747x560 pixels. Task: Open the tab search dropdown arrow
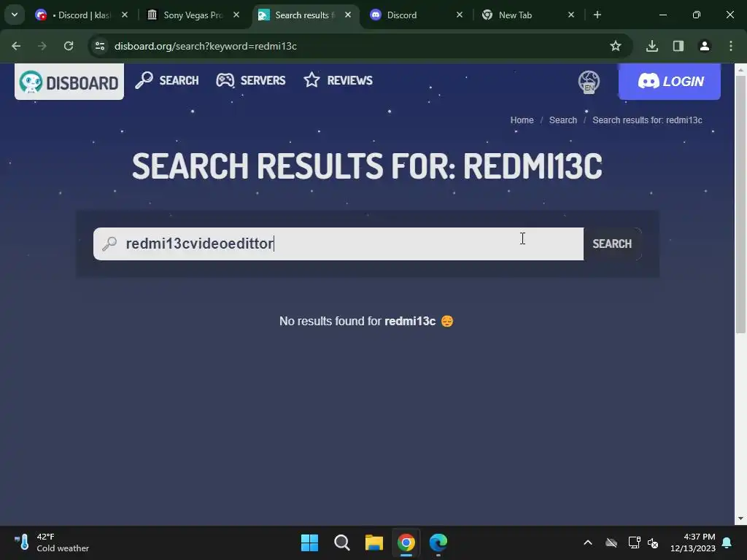[15, 15]
